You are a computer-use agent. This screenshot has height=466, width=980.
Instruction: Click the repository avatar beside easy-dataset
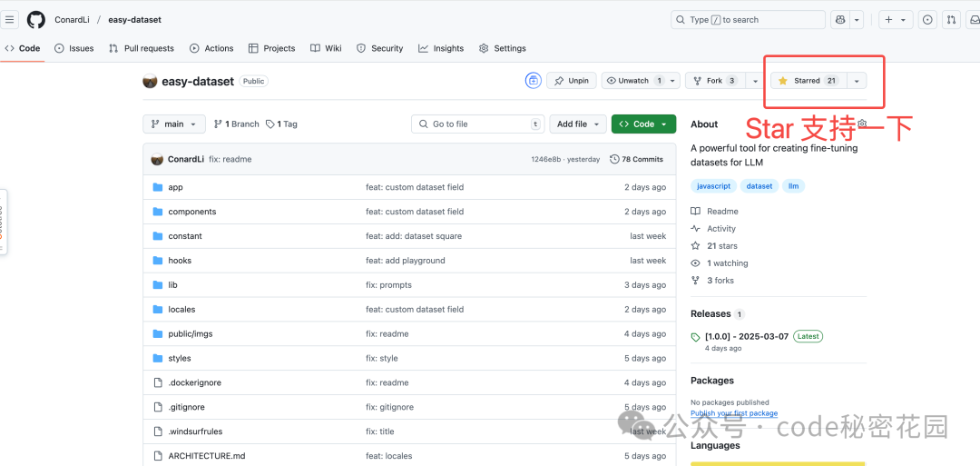[x=150, y=81]
